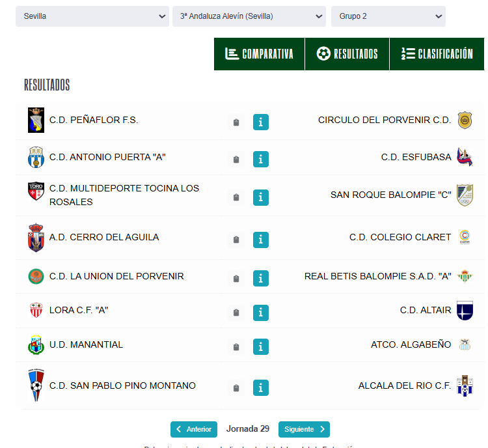Image resolution: width=488 pixels, height=448 pixels.
Task: Click C.D. San Pablo Pino Montano crest
Action: [x=36, y=385]
